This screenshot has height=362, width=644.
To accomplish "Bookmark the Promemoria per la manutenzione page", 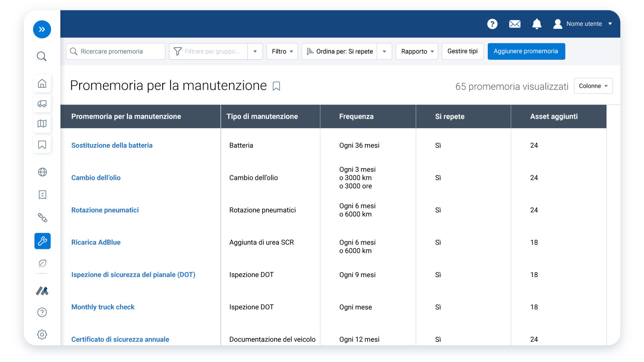I will (x=276, y=86).
